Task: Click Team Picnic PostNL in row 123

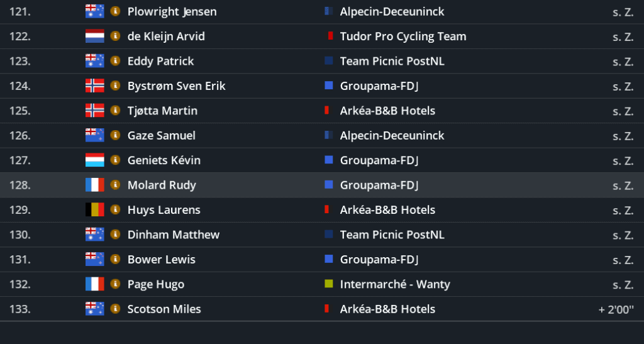Action: pos(392,61)
